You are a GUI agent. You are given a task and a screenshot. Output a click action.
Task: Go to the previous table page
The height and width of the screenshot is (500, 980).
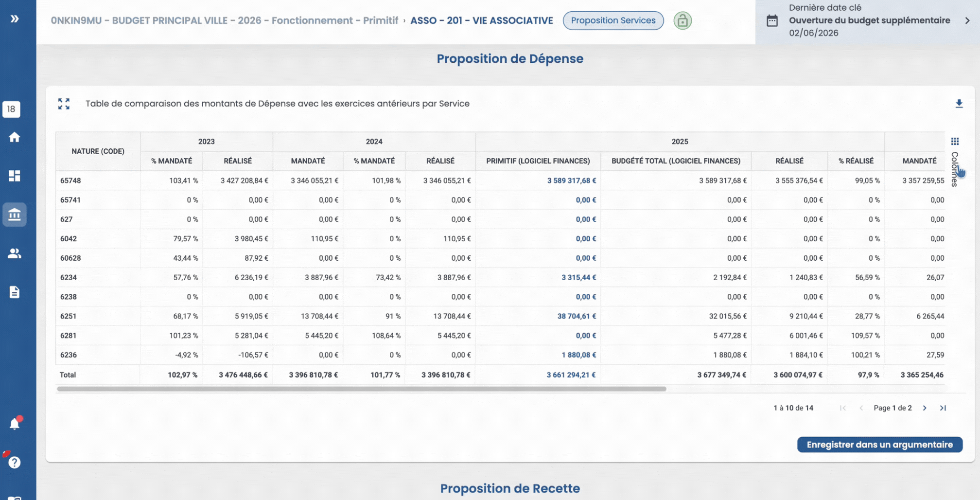(861, 408)
